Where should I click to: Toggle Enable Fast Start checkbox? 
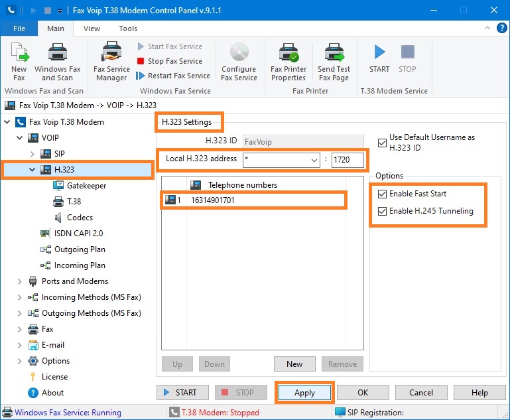pyautogui.click(x=382, y=194)
